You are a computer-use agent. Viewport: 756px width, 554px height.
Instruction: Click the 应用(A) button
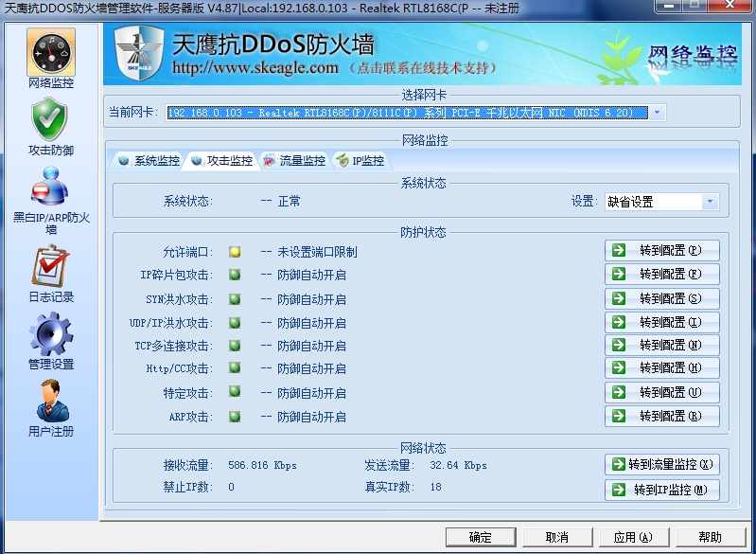pyautogui.click(x=634, y=537)
